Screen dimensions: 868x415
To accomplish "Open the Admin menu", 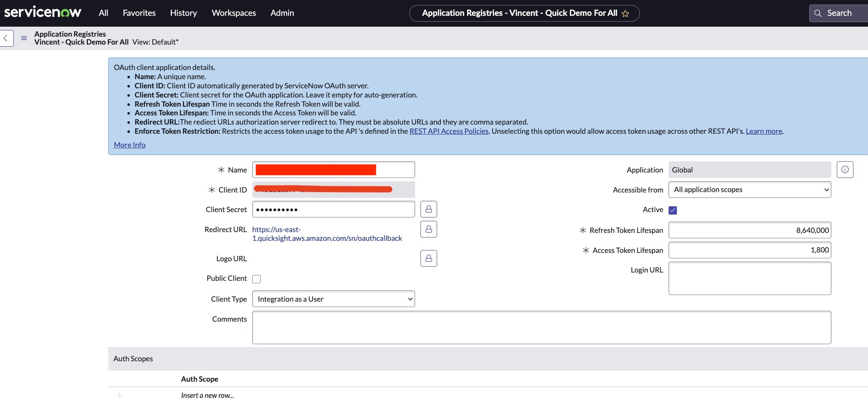I will click(x=282, y=13).
